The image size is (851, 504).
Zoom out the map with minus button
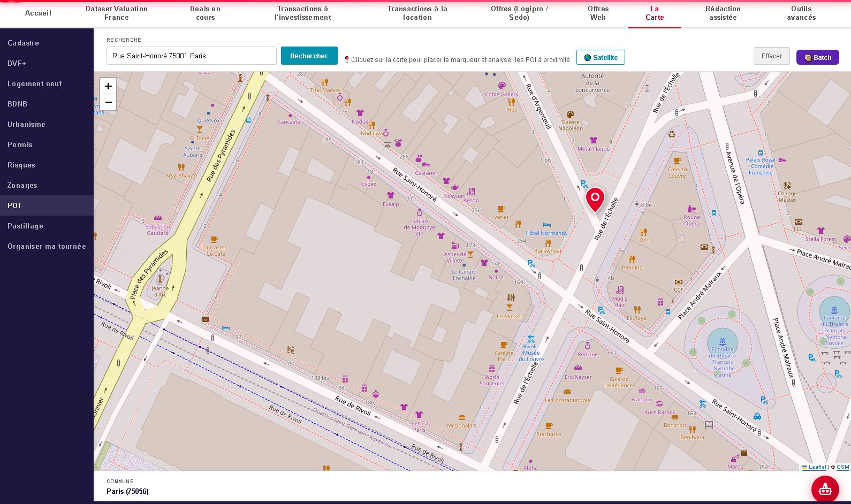pos(108,102)
